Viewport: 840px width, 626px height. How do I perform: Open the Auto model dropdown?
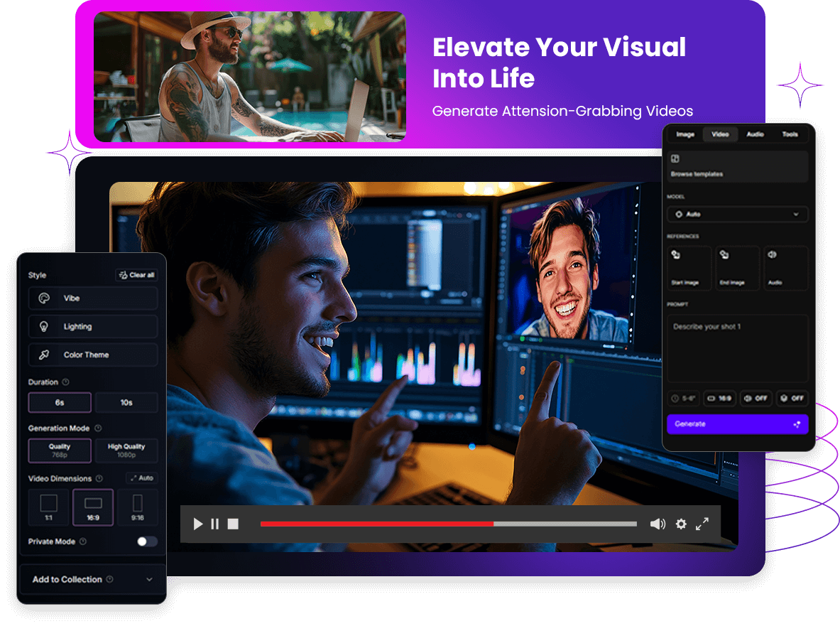(737, 214)
